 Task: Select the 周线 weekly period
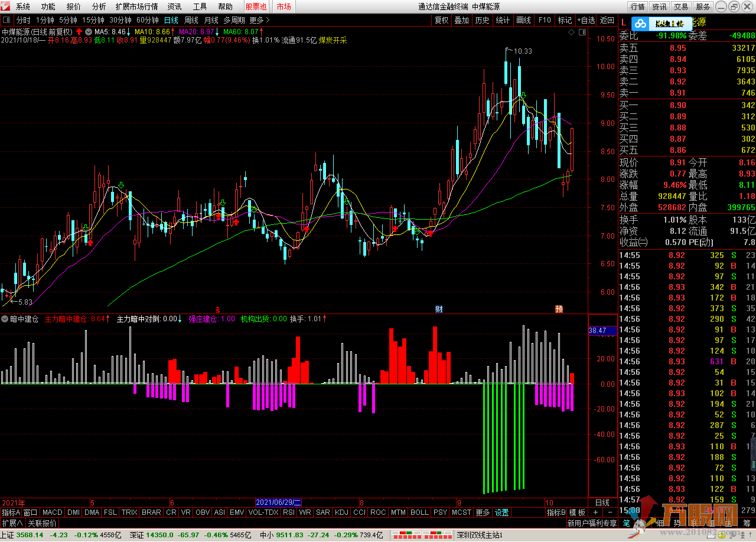click(191, 20)
